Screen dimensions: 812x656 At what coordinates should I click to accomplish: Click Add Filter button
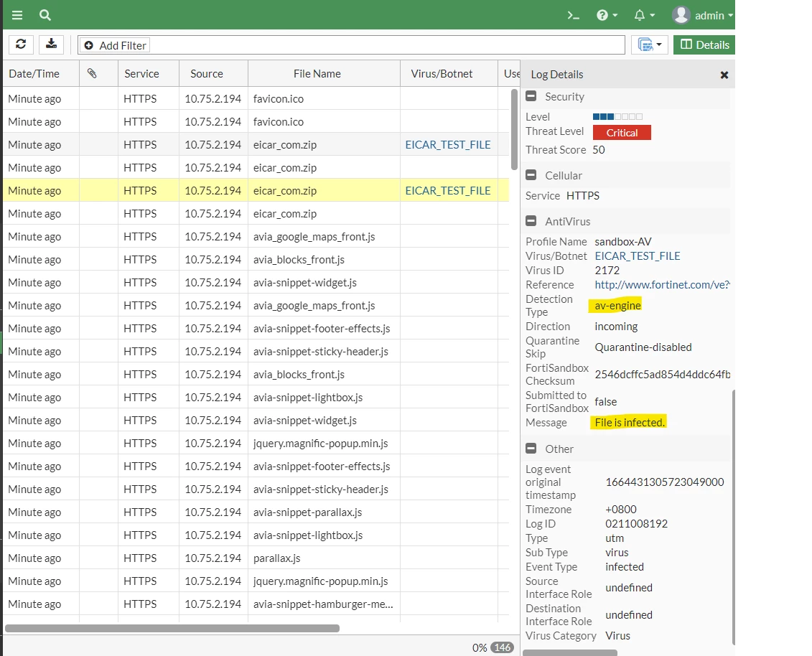[116, 45]
